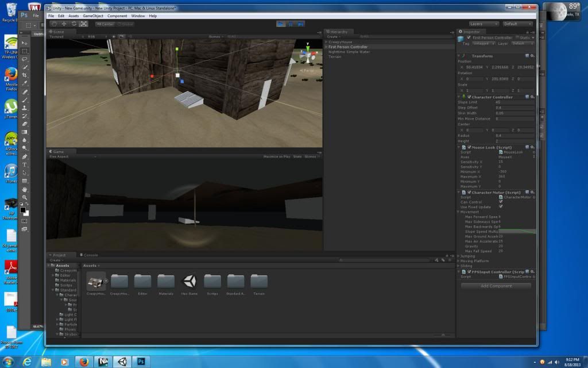Click the Step frame button

click(x=302, y=24)
